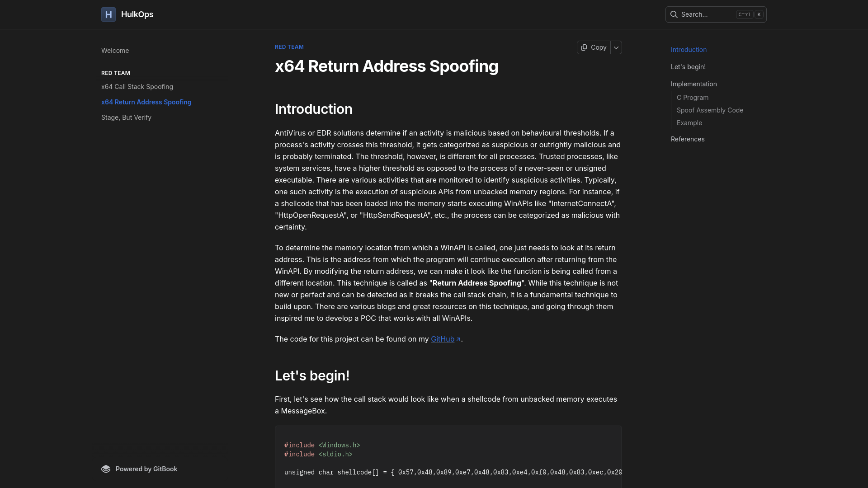Click the Search input field

pyautogui.click(x=705, y=14)
